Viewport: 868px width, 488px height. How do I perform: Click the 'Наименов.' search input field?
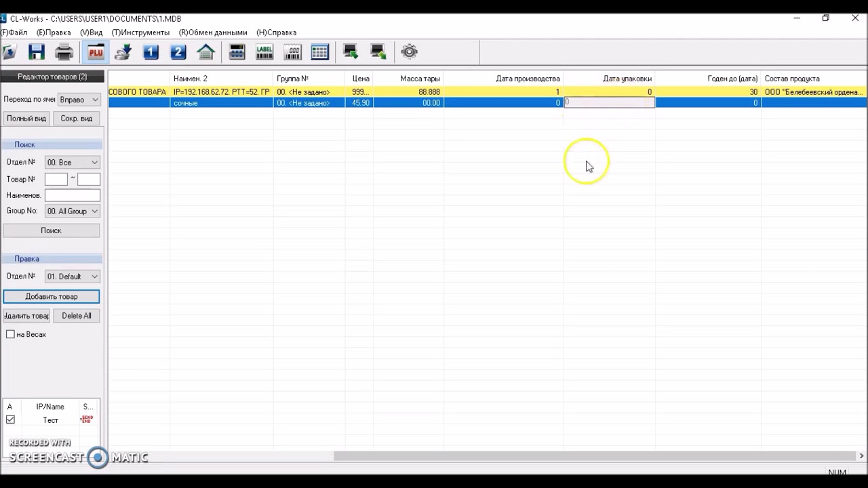[73, 195]
